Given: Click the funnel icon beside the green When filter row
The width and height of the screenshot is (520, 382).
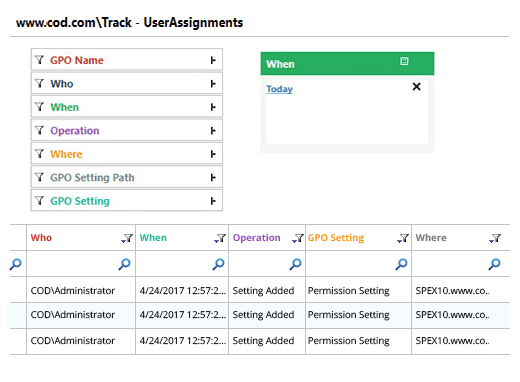Looking at the screenshot, I should pyautogui.click(x=39, y=107).
